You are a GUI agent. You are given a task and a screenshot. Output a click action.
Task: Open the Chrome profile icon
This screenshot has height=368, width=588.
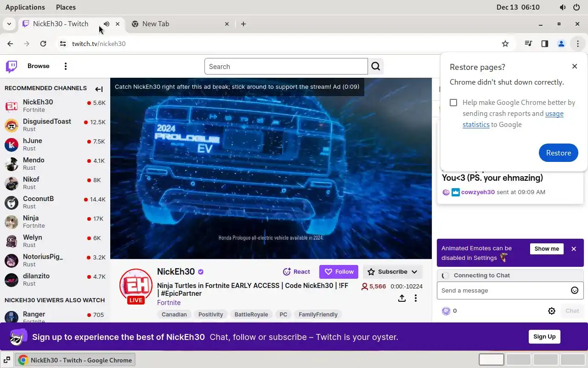[561, 44]
